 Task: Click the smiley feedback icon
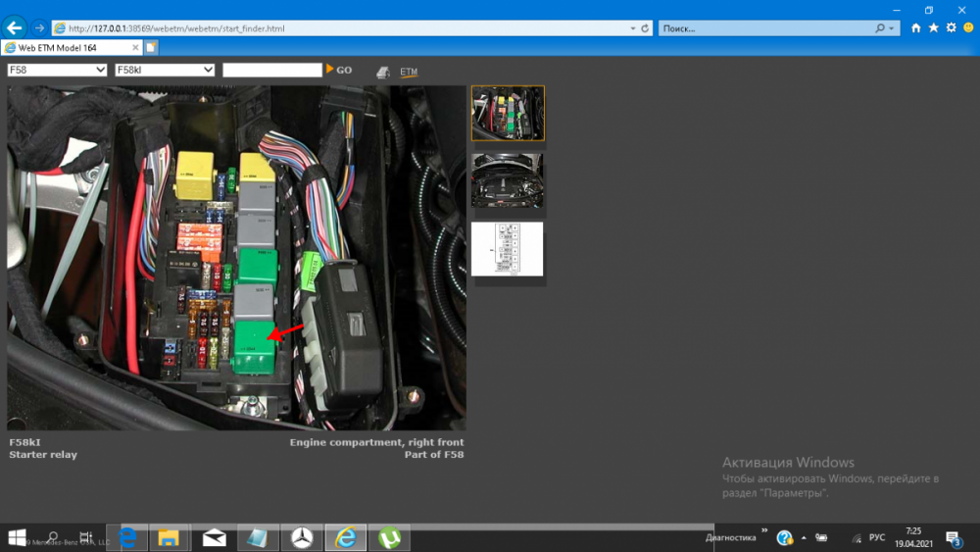click(x=968, y=27)
